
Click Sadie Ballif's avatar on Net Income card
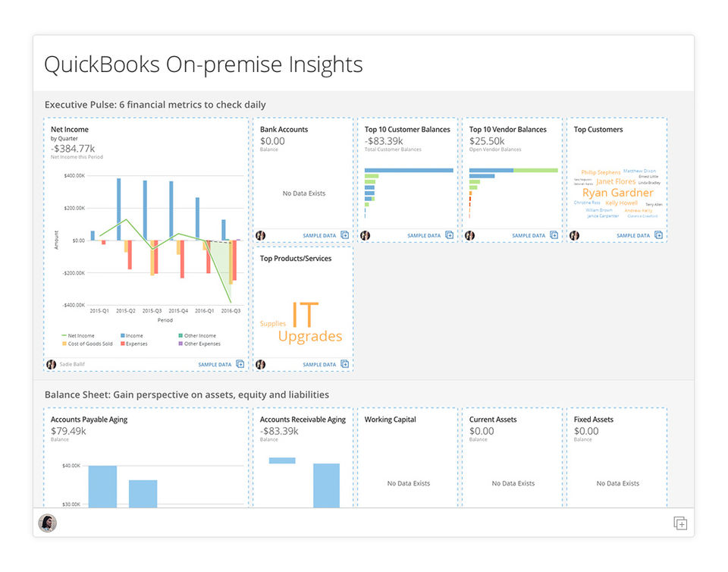pos(52,365)
